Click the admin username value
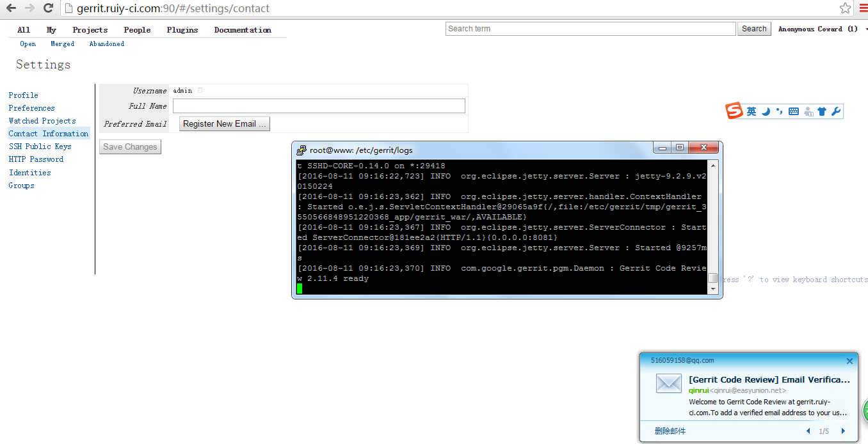The image size is (868, 444). click(182, 91)
